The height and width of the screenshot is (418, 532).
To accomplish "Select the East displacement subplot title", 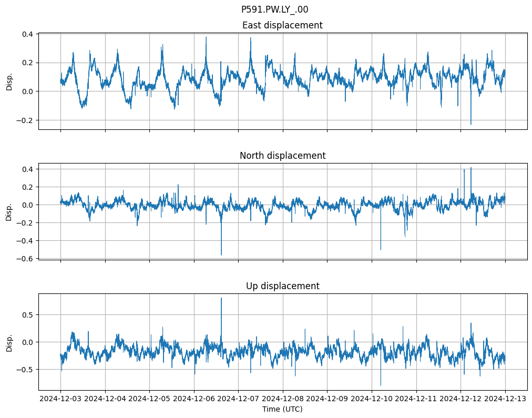I will coord(282,25).
